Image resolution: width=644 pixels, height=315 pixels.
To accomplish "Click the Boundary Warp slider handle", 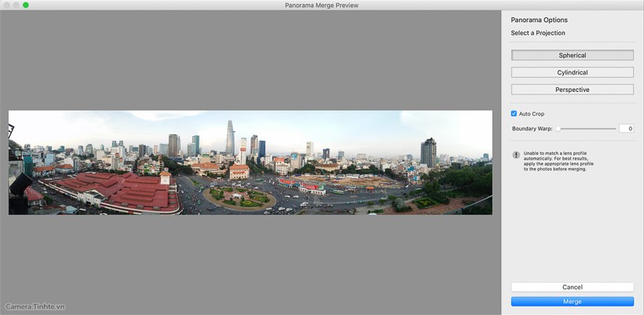I will (x=558, y=128).
